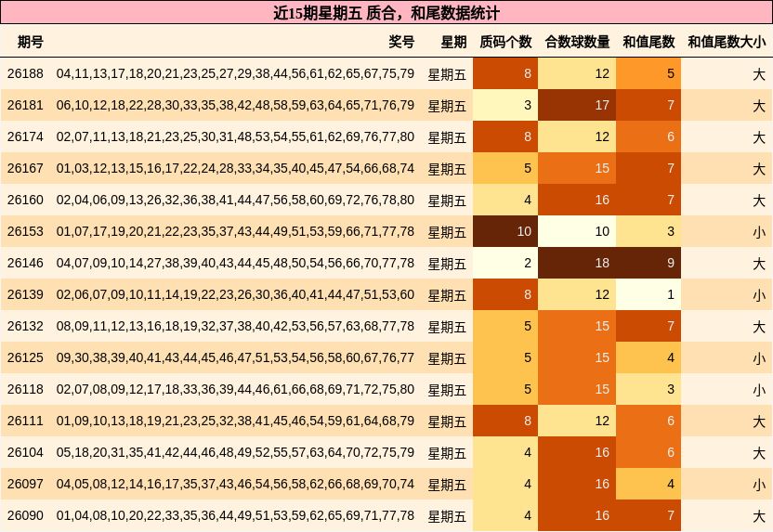The width and height of the screenshot is (773, 532).
Task: Select period number 26104
Action: point(25,452)
